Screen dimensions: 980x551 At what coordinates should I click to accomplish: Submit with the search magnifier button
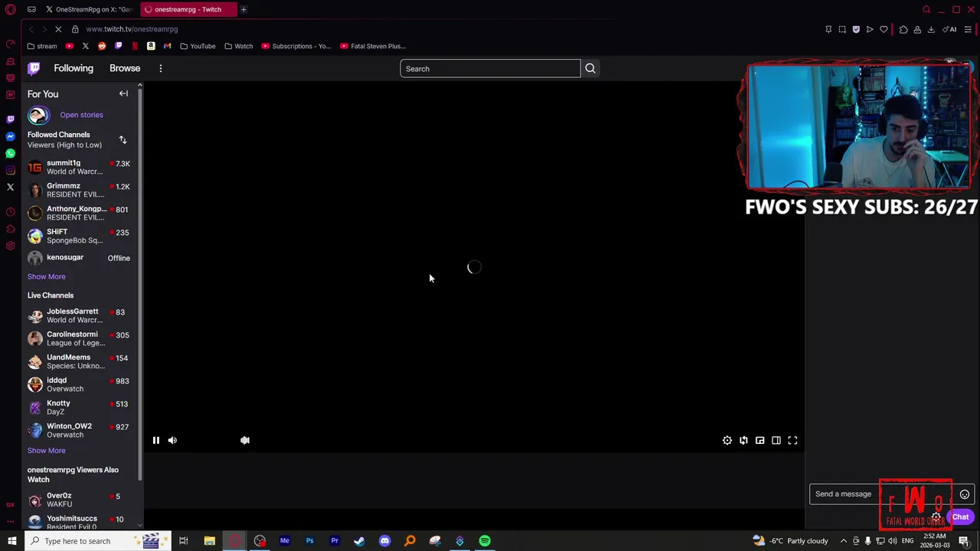[590, 69]
